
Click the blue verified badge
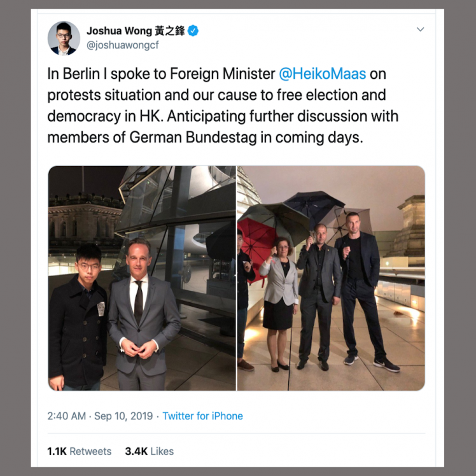(x=193, y=31)
